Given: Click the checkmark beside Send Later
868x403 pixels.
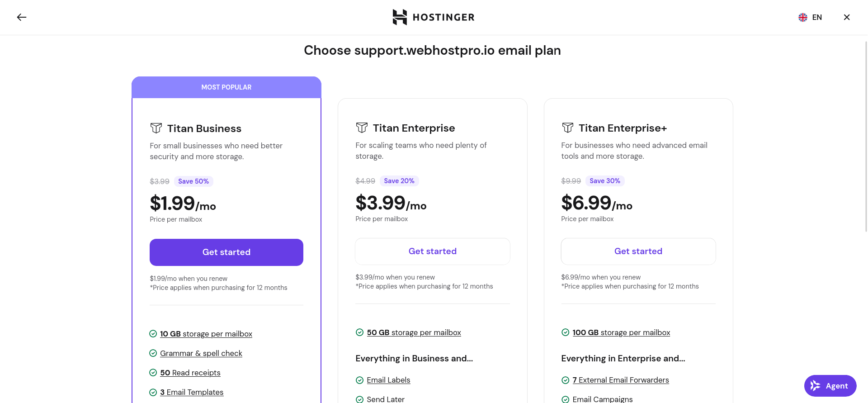Looking at the screenshot, I should (x=359, y=399).
